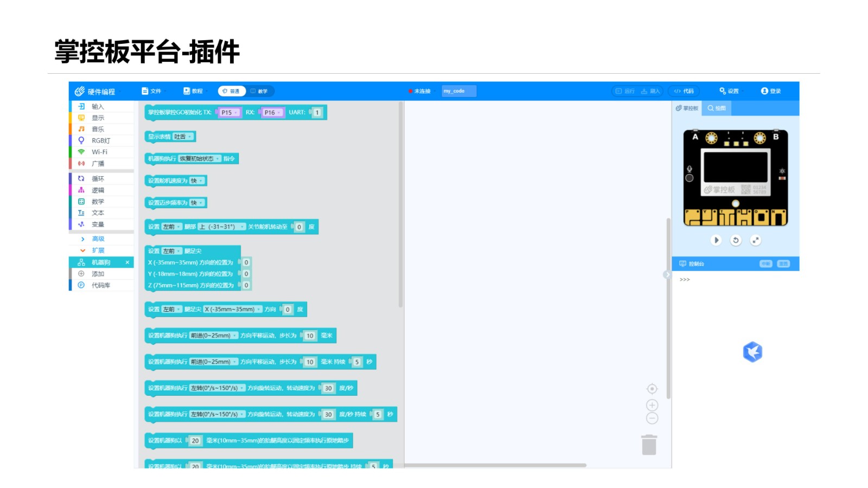This screenshot has width=868, height=488.
Task: Click 添加 to add an extension
Action: pyautogui.click(x=101, y=274)
